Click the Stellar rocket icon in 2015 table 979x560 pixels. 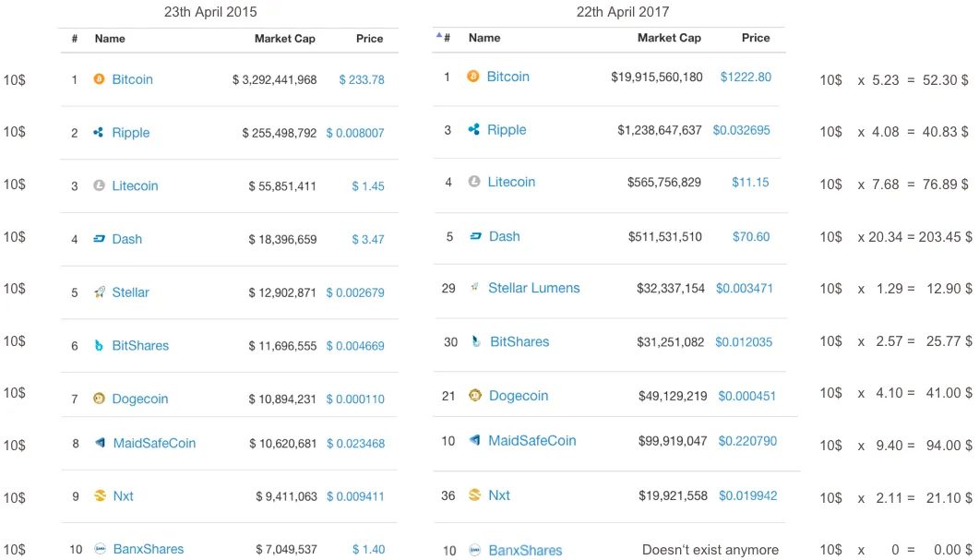coord(99,292)
